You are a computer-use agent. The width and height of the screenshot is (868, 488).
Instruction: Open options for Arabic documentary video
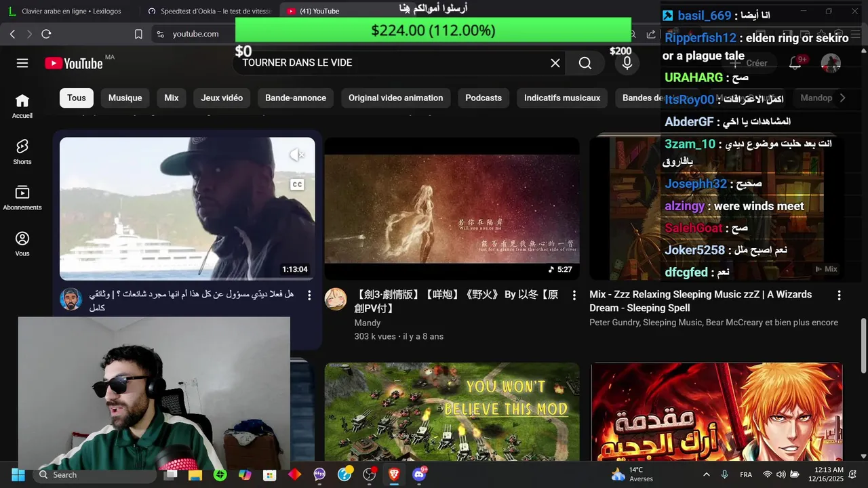(x=309, y=296)
